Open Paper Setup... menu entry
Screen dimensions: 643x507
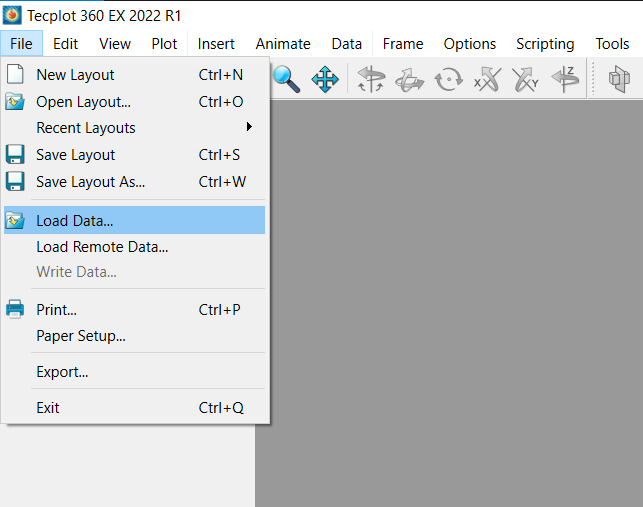click(135, 336)
